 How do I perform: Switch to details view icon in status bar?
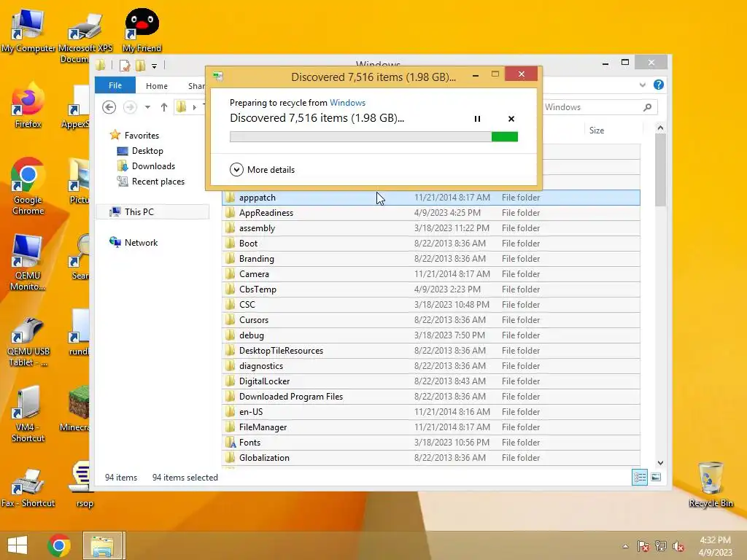click(x=639, y=477)
